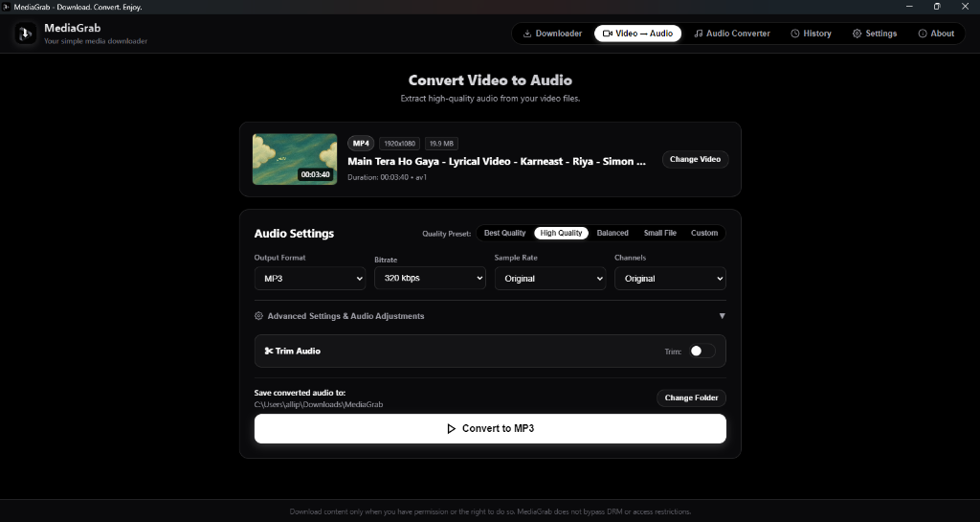Open the Output Format MP3 dropdown
The height and width of the screenshot is (522, 980).
(x=310, y=279)
